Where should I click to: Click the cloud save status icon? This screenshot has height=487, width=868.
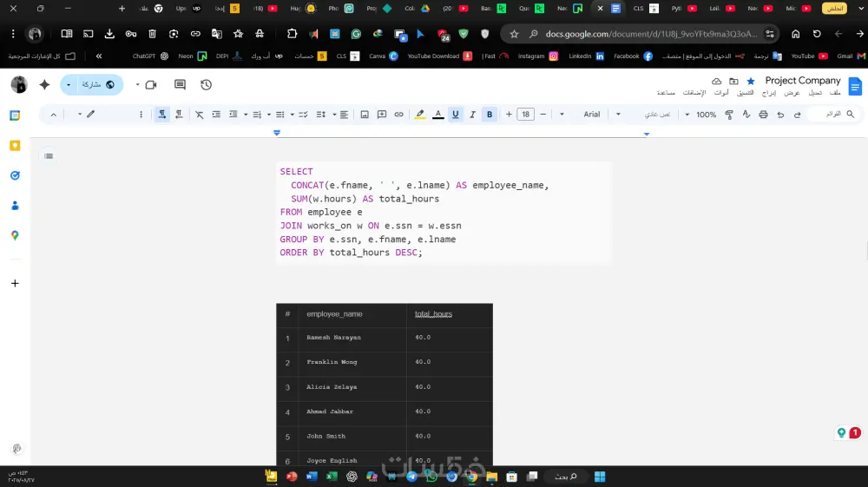point(716,81)
